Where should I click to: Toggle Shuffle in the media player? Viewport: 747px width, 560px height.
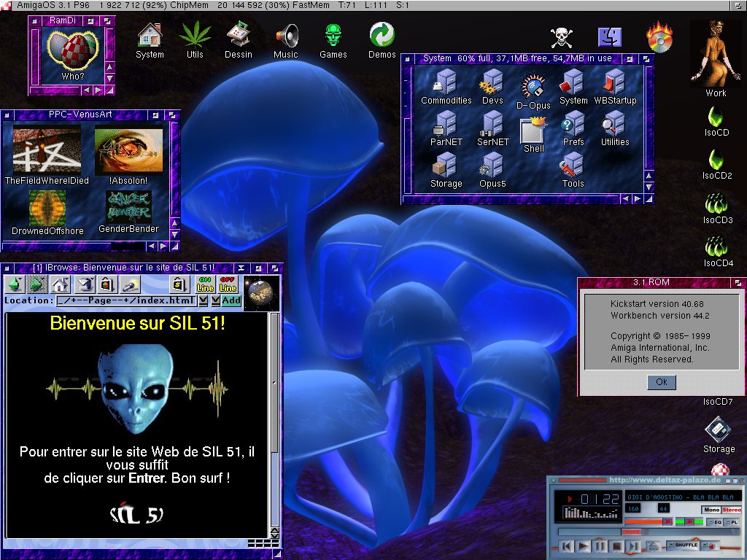pyautogui.click(x=686, y=545)
